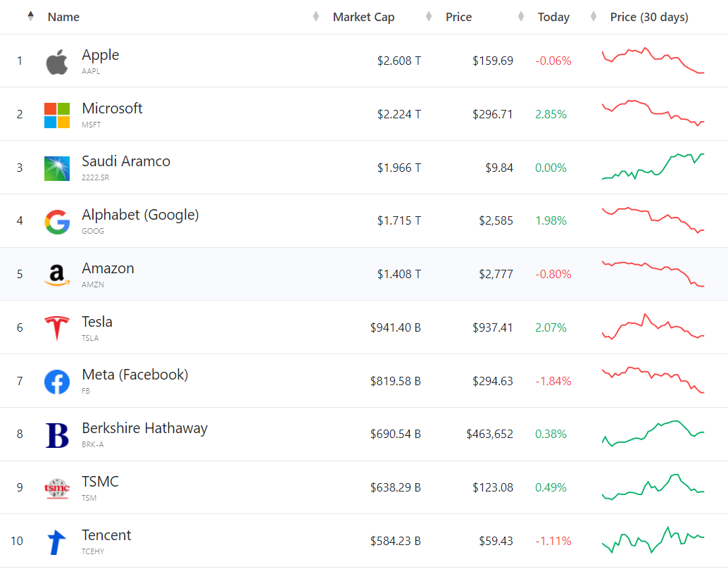
Task: Sort by Price (30 days) header
Action: tap(648, 17)
